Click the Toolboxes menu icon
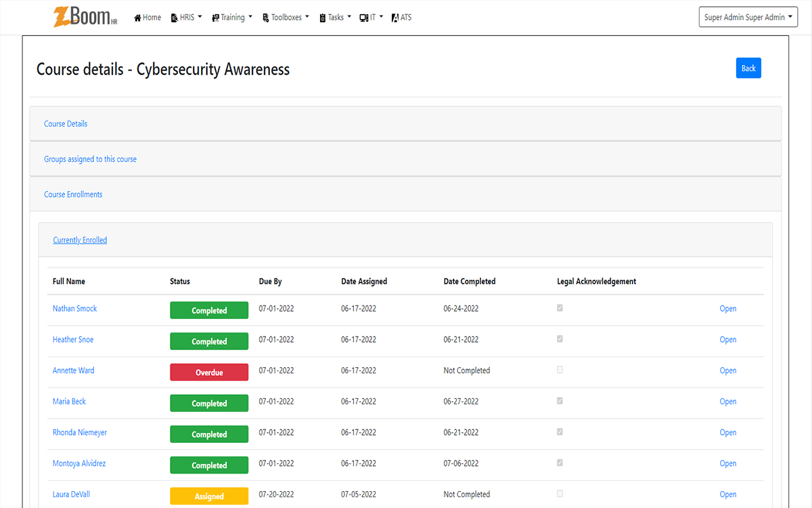 pyautogui.click(x=266, y=18)
